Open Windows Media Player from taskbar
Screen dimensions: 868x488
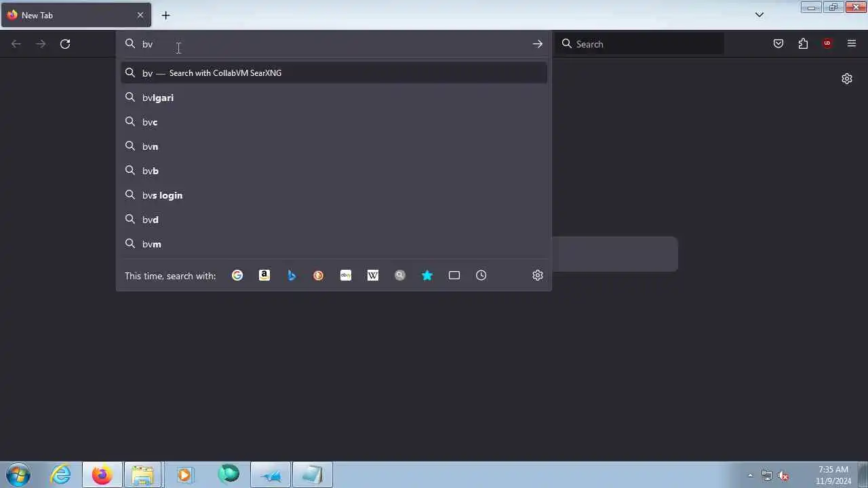[x=184, y=474]
